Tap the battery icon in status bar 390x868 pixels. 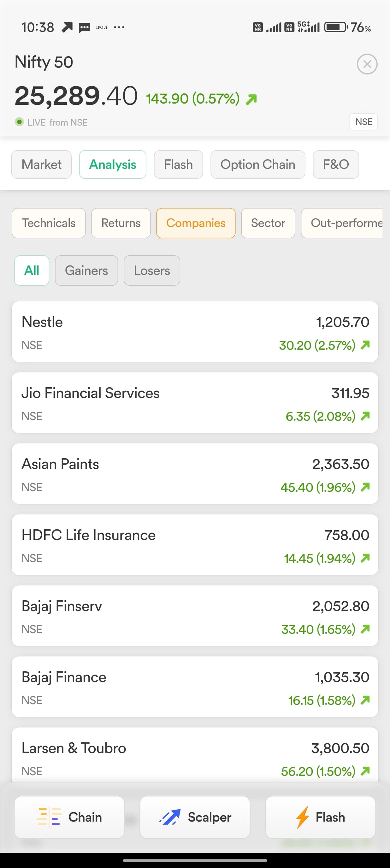click(335, 27)
